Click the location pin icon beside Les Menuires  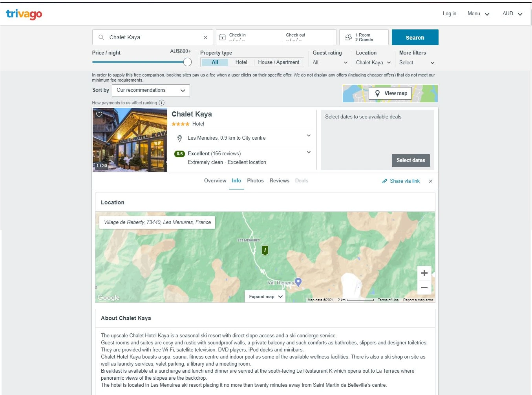coord(179,138)
